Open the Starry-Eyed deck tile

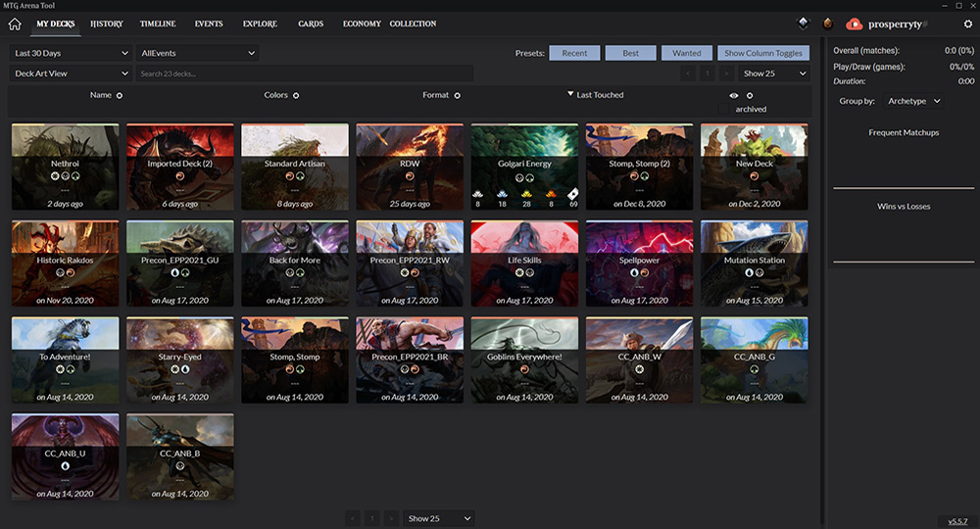(180, 360)
